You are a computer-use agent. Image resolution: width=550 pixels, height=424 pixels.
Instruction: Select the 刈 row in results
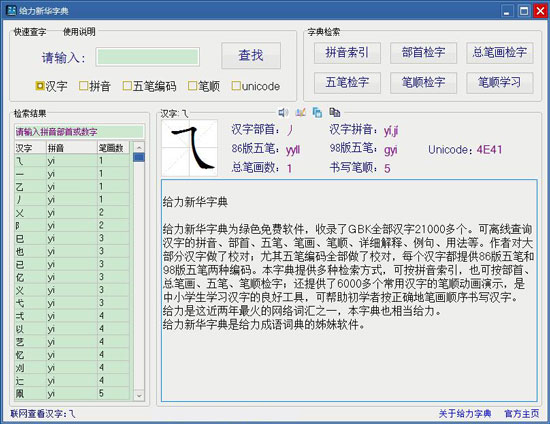[x=72, y=368]
